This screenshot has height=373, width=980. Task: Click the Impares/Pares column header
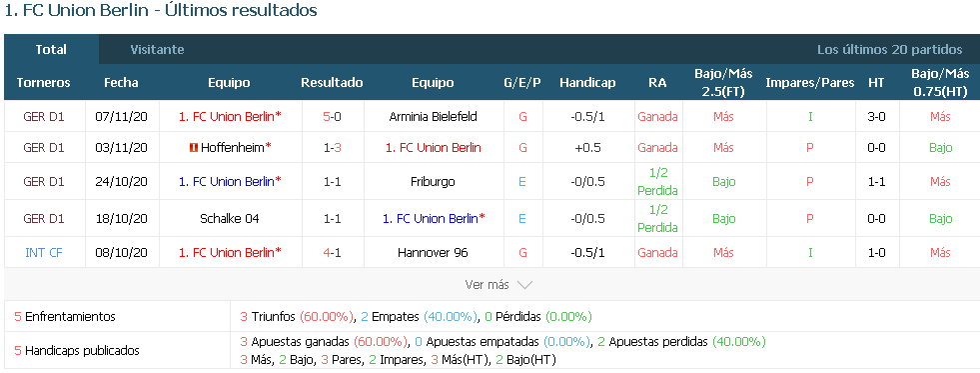pos(810,83)
